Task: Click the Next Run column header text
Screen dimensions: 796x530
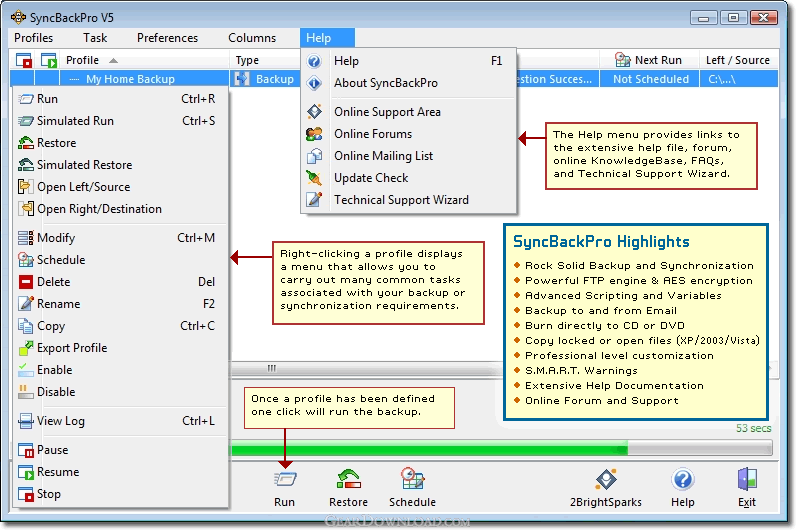Action: [658, 60]
